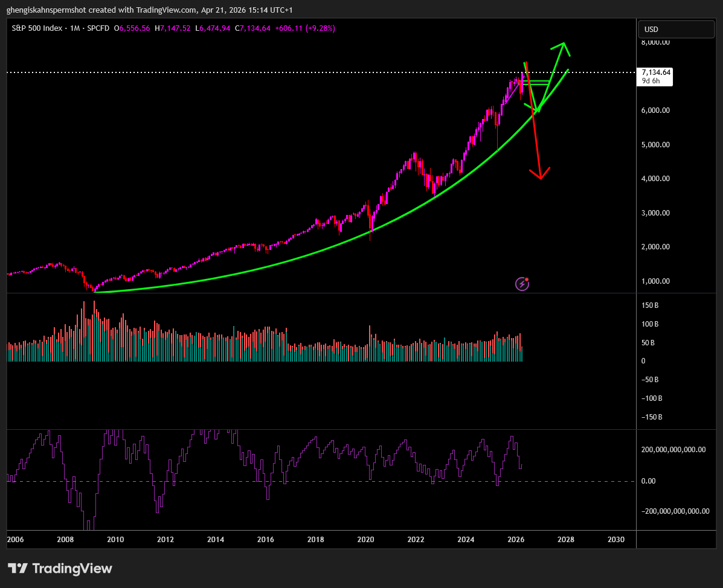Click the 2024 time axis label
The height and width of the screenshot is (588, 723).
click(466, 540)
